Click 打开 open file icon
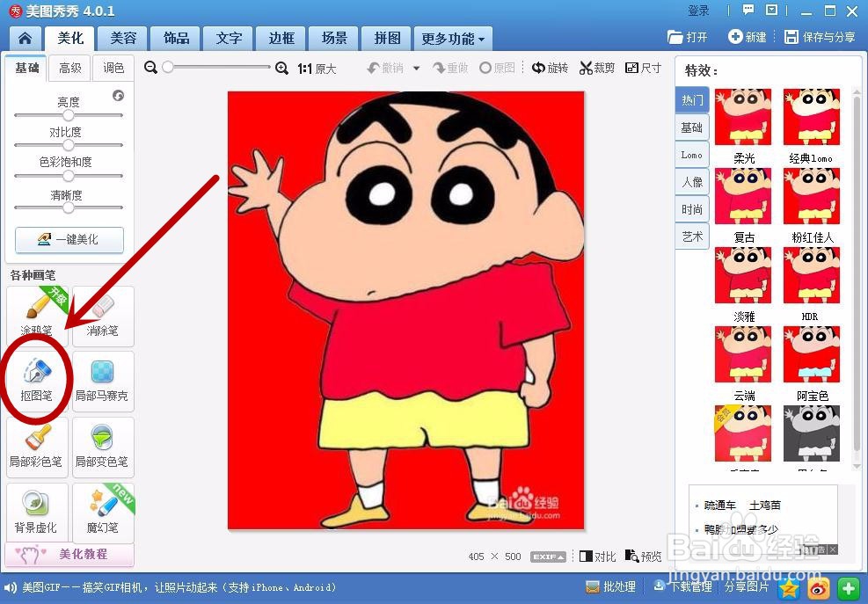 (688, 37)
